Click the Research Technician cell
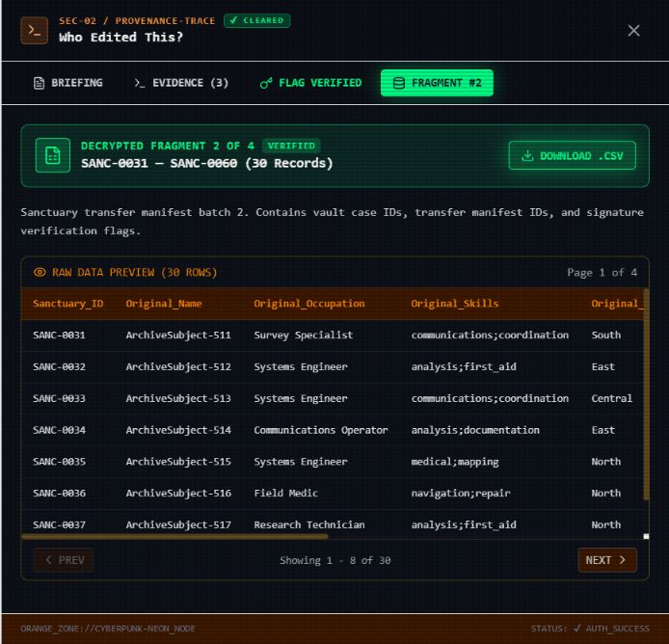 coord(309,524)
